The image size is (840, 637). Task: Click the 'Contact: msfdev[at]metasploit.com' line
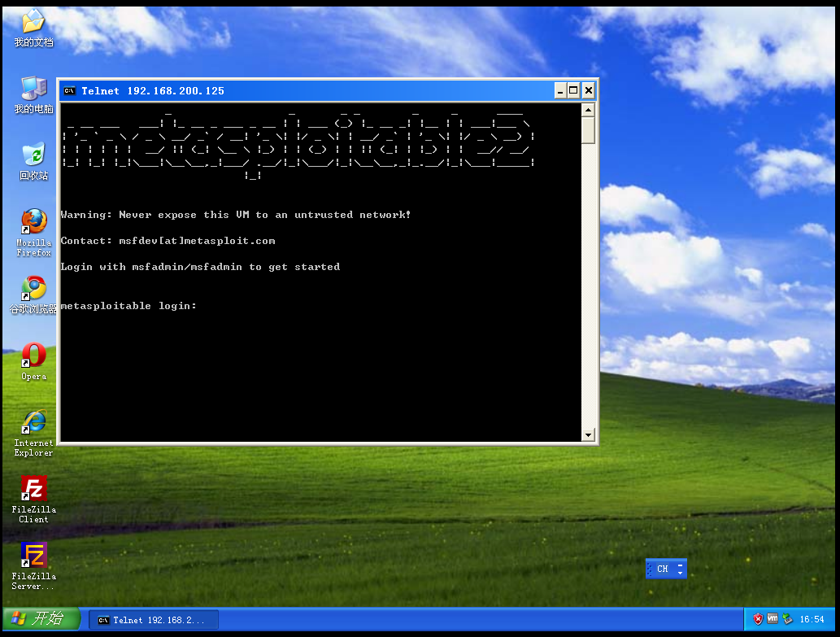click(x=168, y=241)
